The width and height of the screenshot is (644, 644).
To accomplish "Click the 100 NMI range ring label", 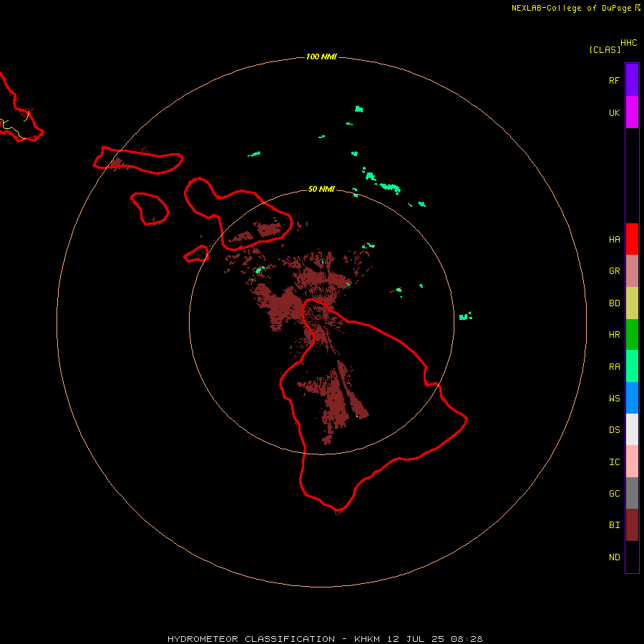I will point(321,57).
